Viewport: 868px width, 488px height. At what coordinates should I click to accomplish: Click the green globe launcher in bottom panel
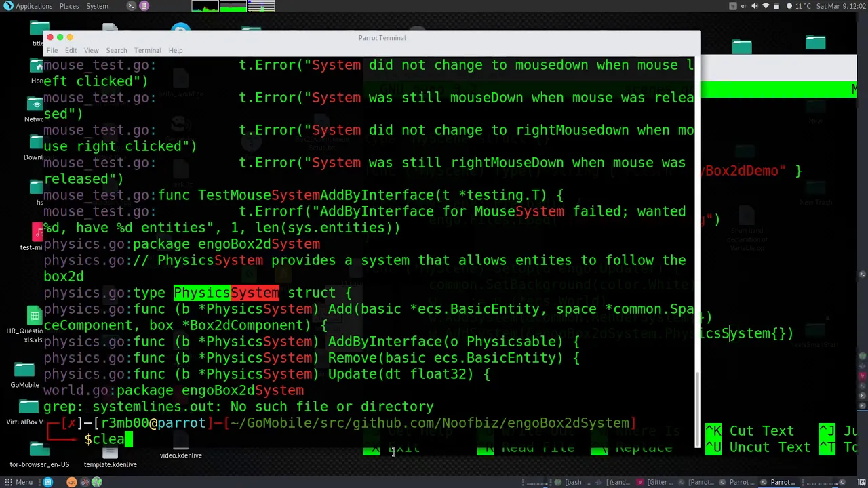96,482
